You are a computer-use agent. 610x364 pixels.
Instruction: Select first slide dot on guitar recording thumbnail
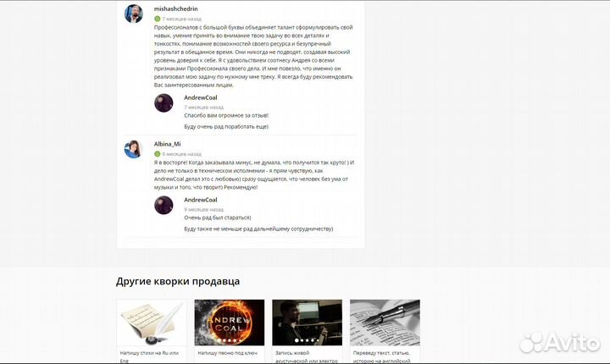[297, 340]
